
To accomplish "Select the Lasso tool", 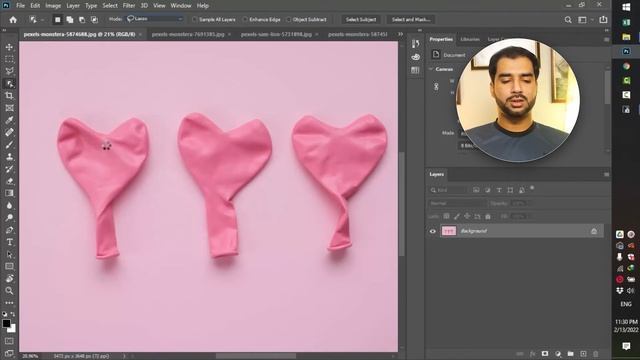I will [9, 71].
